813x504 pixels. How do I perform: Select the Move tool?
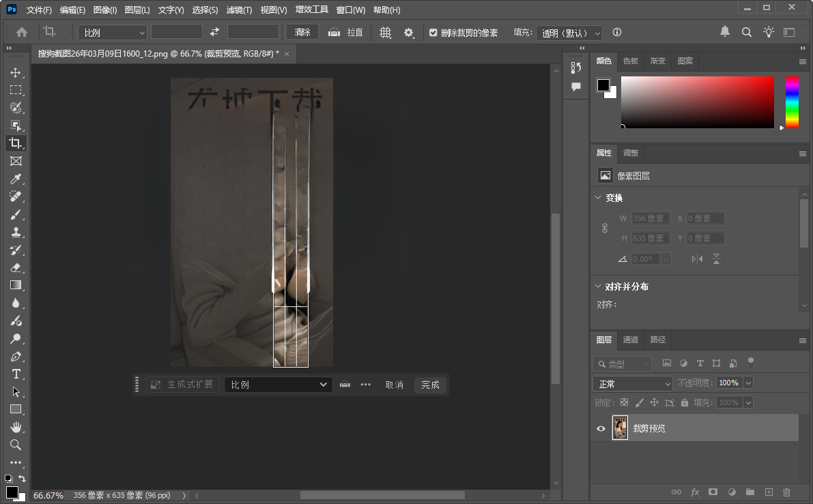16,72
